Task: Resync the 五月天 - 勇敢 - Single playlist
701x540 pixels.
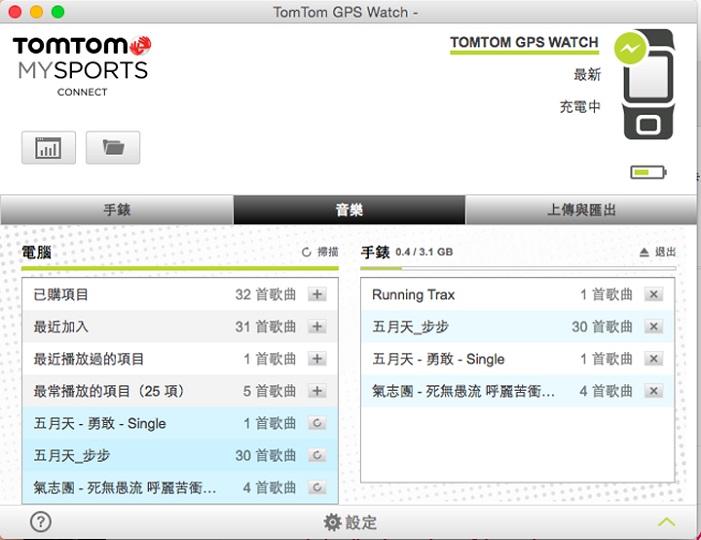Action: 317,423
